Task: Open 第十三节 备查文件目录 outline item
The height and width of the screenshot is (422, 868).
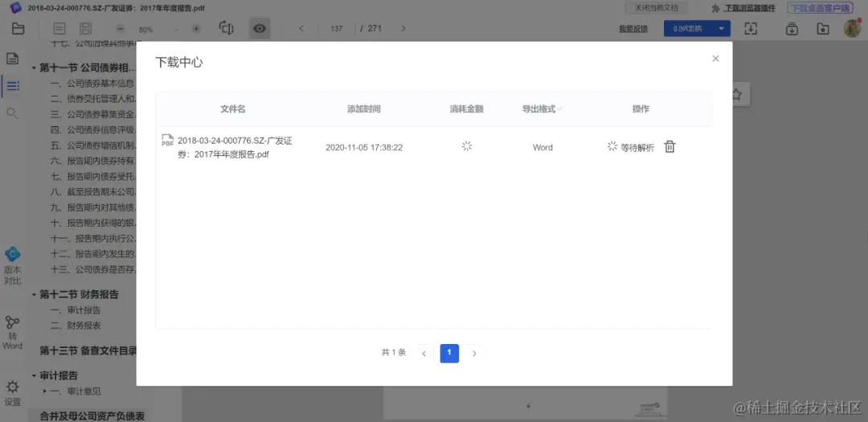Action: [88, 350]
